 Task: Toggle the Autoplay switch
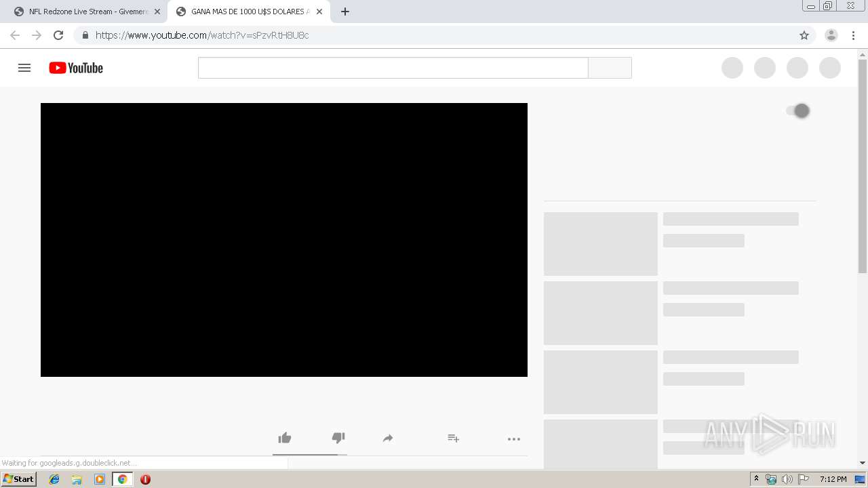(x=798, y=110)
